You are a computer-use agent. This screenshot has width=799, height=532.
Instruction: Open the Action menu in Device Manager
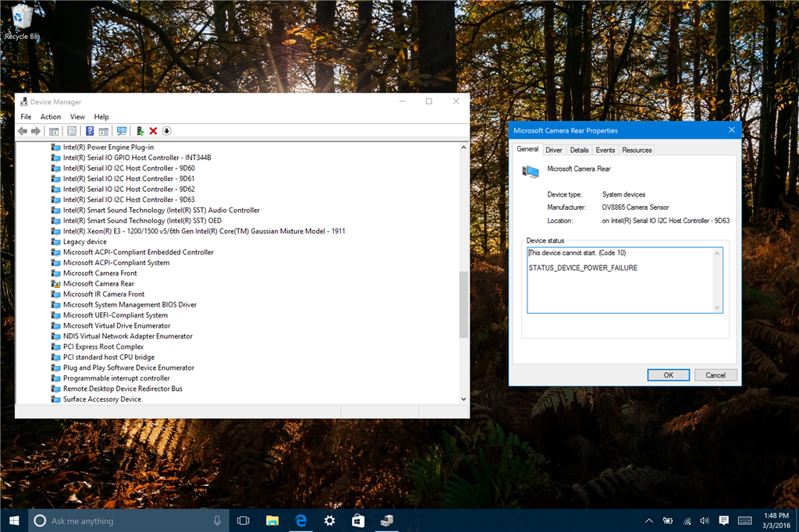pos(51,117)
